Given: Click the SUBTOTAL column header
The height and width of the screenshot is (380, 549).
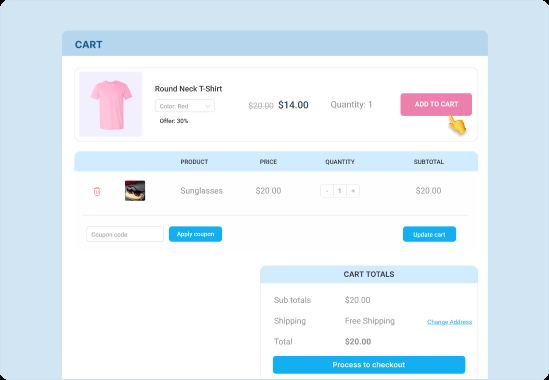Looking at the screenshot, I should (x=429, y=162).
